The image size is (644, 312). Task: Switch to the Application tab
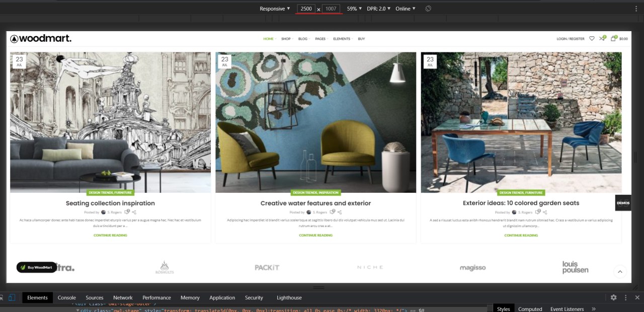pos(222,297)
